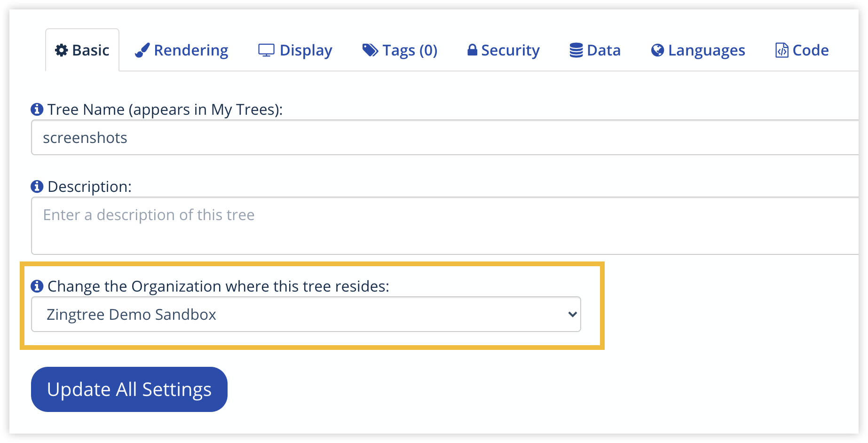Screen dimensions: 868x443
Task: Click the info icon beside Description
Action: click(36, 186)
